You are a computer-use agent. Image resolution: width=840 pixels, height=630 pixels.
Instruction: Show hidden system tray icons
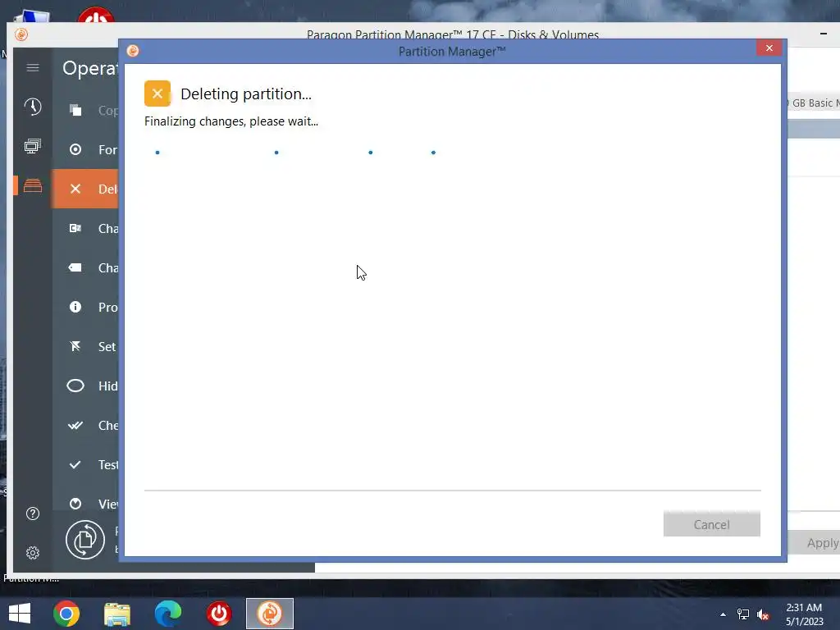[724, 614]
